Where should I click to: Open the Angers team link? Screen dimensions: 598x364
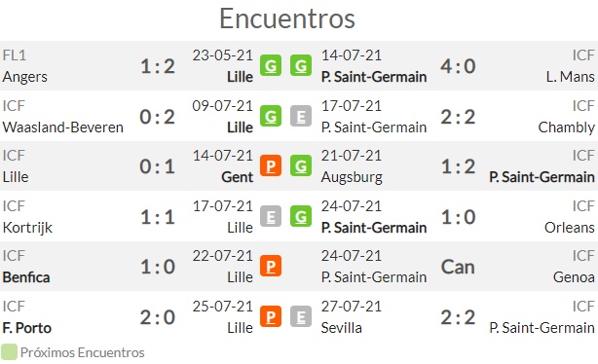(x=24, y=77)
